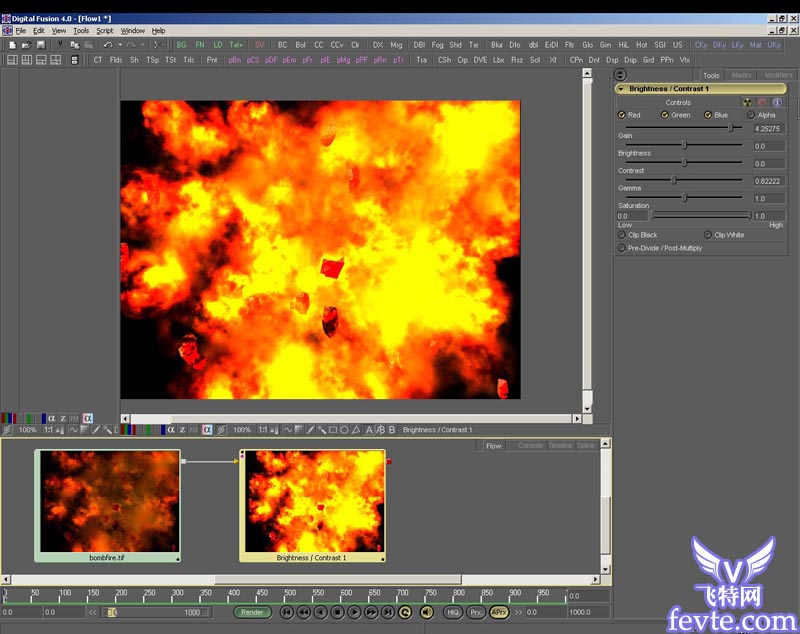The image size is (800, 634).
Task: Show buffer B in viewer toolbar
Action: (392, 430)
